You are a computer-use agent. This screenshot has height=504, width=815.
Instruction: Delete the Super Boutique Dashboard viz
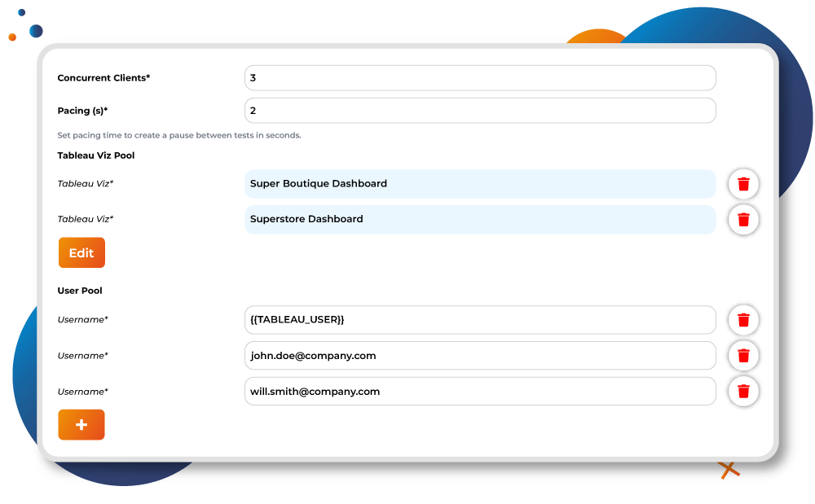click(743, 184)
